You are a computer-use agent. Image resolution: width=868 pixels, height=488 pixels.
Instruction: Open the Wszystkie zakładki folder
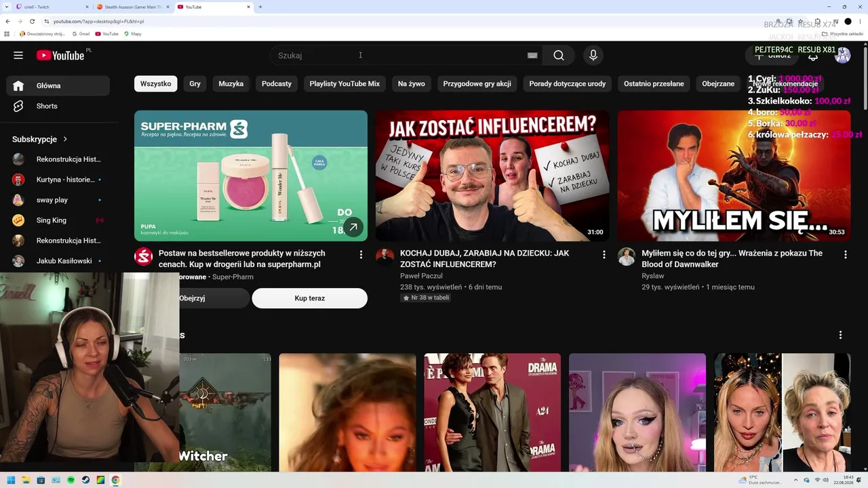tap(842, 33)
